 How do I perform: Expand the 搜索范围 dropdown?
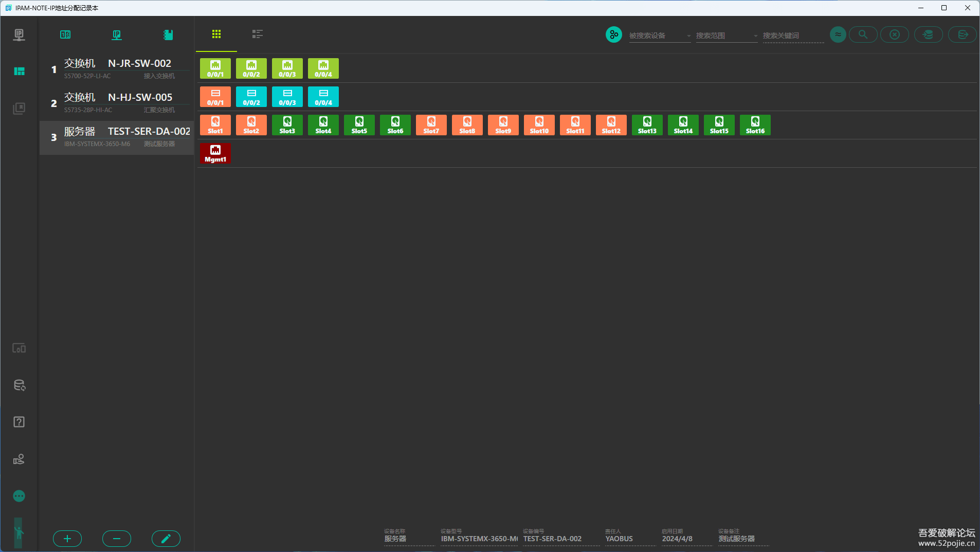pyautogui.click(x=727, y=35)
